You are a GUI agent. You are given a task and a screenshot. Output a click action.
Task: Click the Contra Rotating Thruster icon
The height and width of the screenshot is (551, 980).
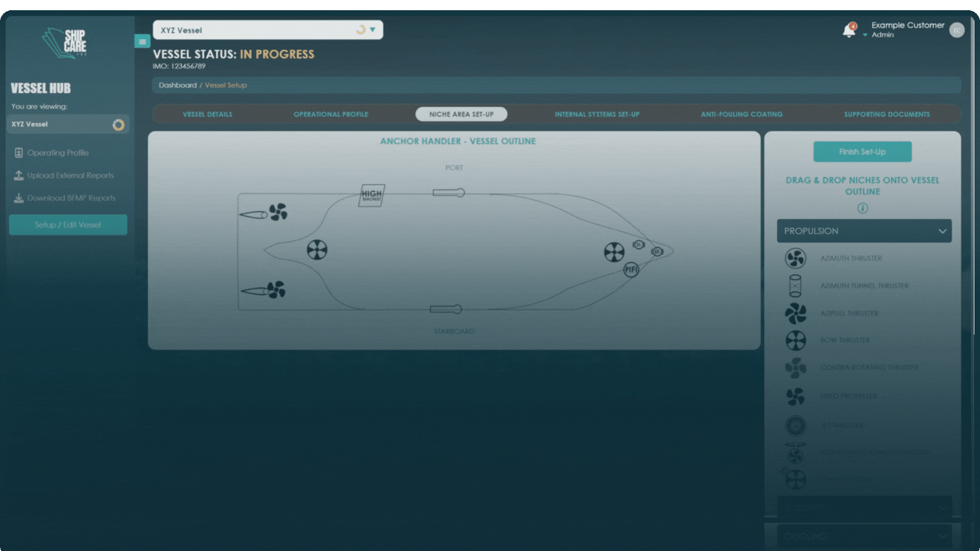795,367
